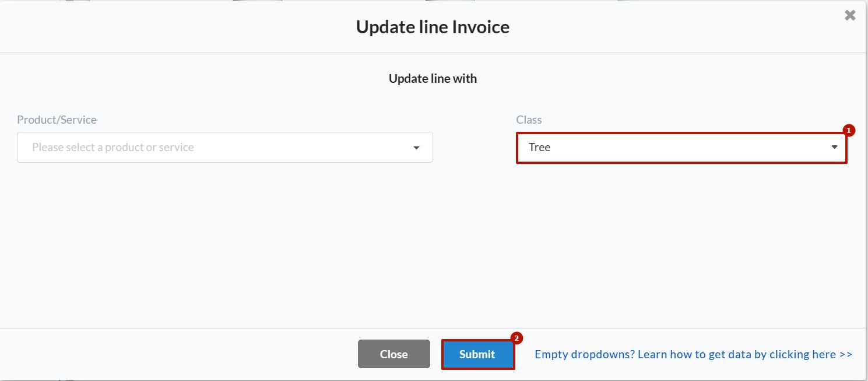Click the empty body area below the Product/Service dropdown
This screenshot has height=381, width=868.
(224, 245)
